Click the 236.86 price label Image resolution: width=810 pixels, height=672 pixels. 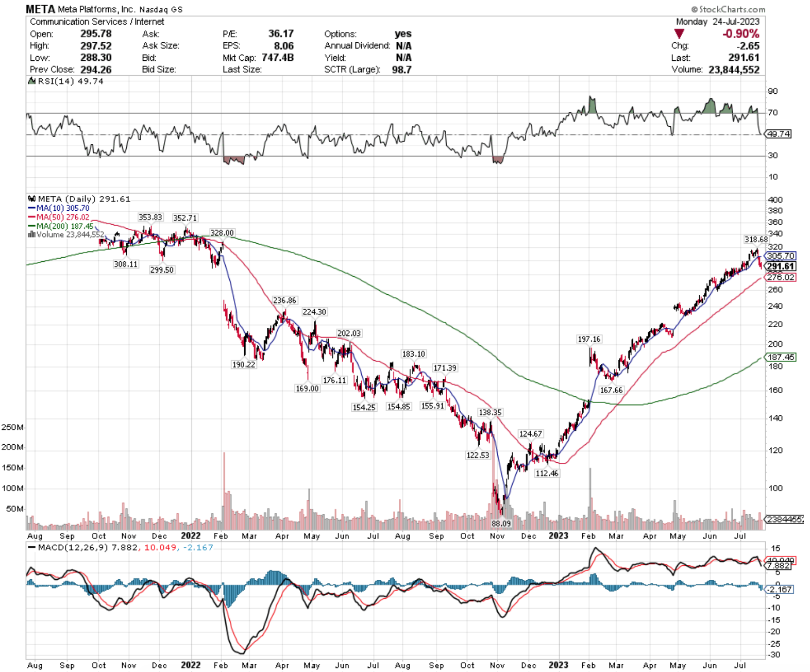click(x=285, y=300)
